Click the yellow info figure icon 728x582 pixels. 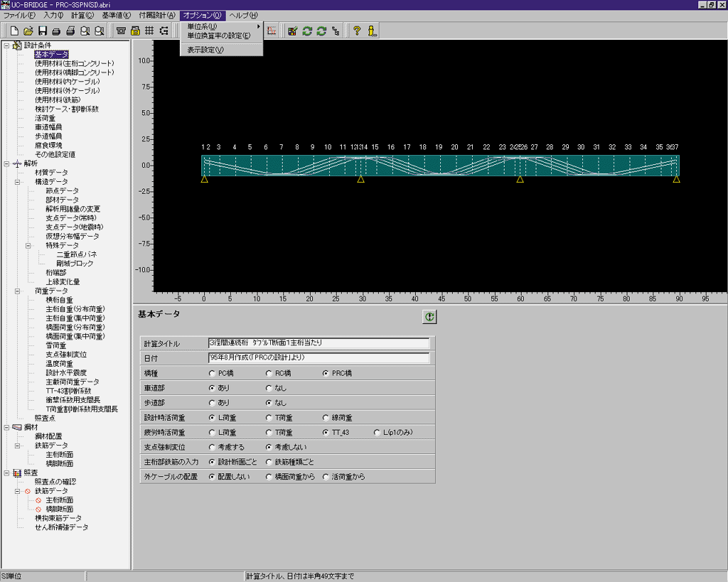(372, 31)
